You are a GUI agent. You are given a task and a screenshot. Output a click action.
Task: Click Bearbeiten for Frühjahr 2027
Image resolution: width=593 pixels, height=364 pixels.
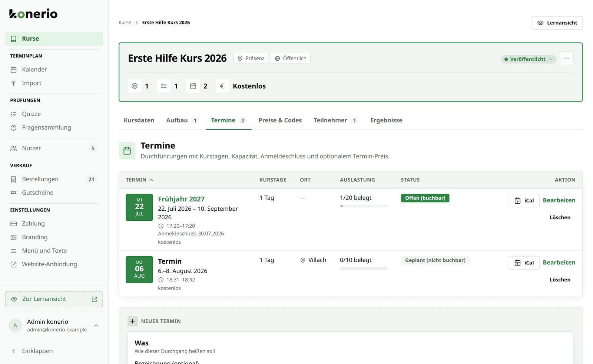tap(559, 200)
